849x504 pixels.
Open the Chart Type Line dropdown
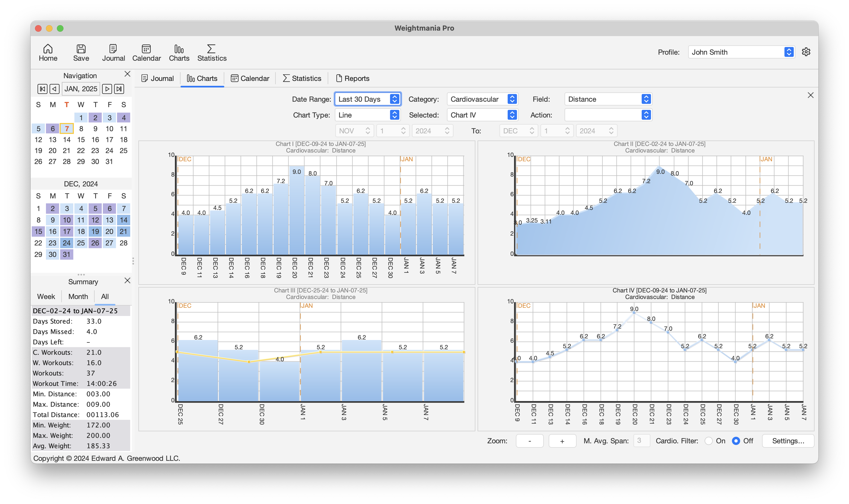pyautogui.click(x=368, y=115)
